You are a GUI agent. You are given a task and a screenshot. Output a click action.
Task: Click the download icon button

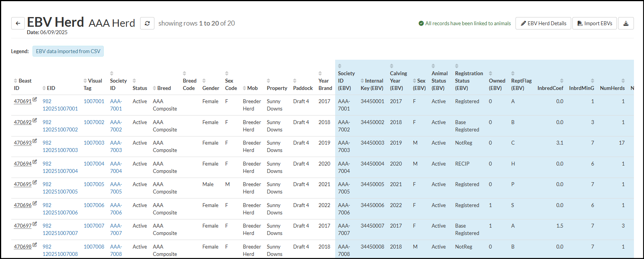pyautogui.click(x=626, y=24)
